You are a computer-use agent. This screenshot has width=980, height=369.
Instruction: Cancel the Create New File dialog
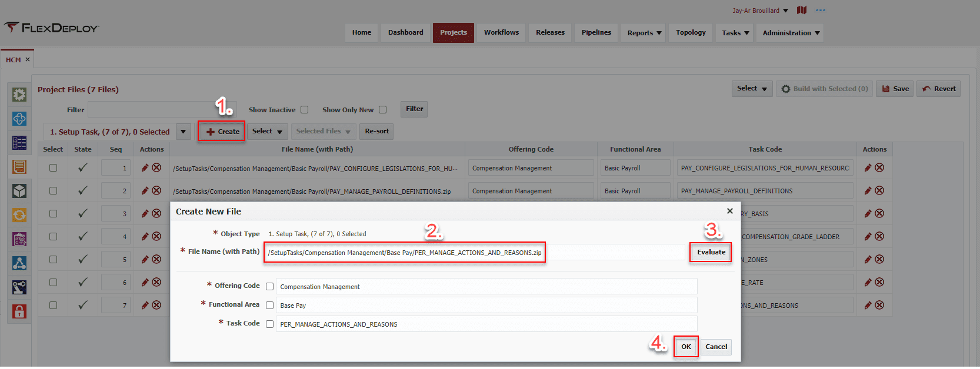[x=716, y=347]
